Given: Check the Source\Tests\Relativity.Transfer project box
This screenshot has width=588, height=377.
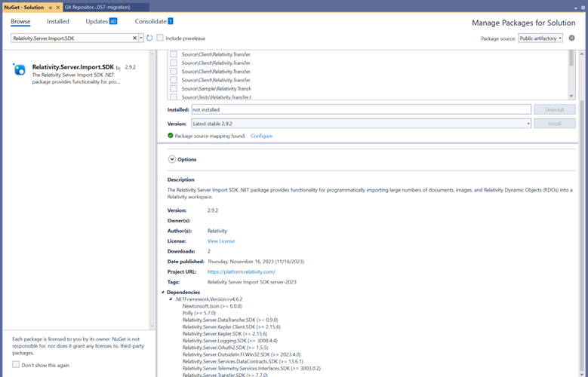Looking at the screenshot, I should click(x=174, y=97).
